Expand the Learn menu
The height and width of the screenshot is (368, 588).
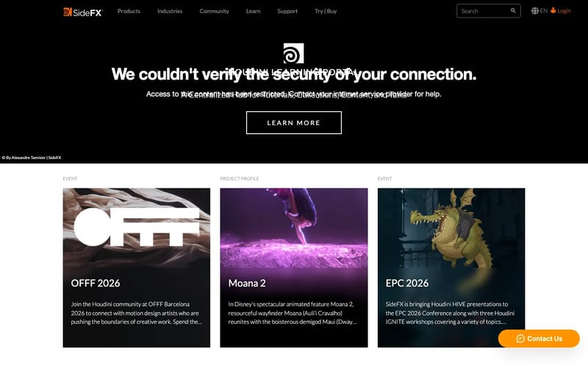pos(253,11)
